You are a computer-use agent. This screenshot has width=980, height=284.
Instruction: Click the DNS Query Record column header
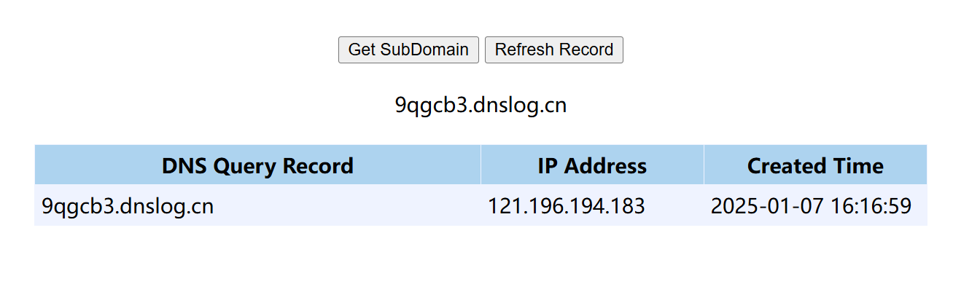[257, 165]
